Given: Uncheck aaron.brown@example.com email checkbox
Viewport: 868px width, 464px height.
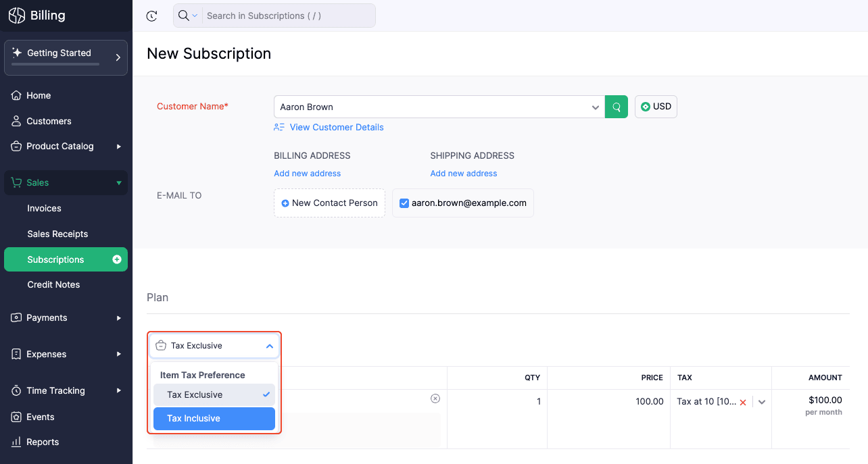Looking at the screenshot, I should pyautogui.click(x=404, y=203).
